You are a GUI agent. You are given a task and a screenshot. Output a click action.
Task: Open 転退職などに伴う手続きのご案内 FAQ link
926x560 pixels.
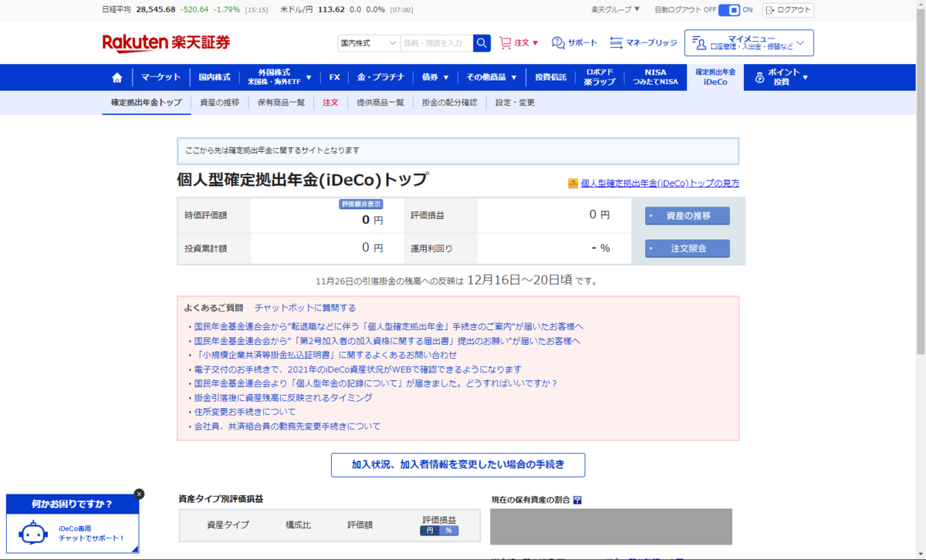[x=388, y=327]
